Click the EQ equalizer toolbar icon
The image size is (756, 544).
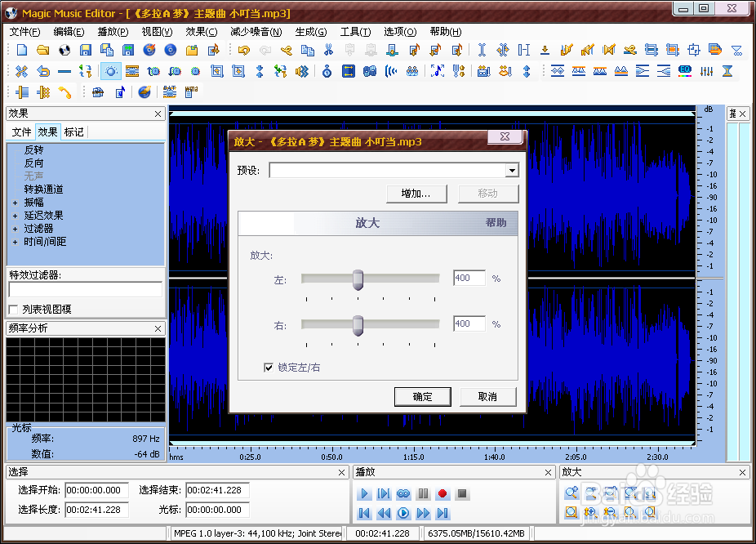point(685,71)
